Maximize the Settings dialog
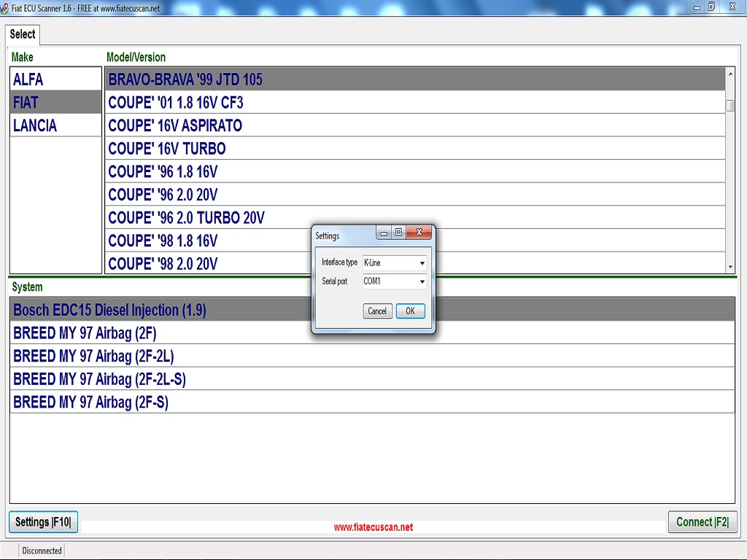 [x=398, y=233]
